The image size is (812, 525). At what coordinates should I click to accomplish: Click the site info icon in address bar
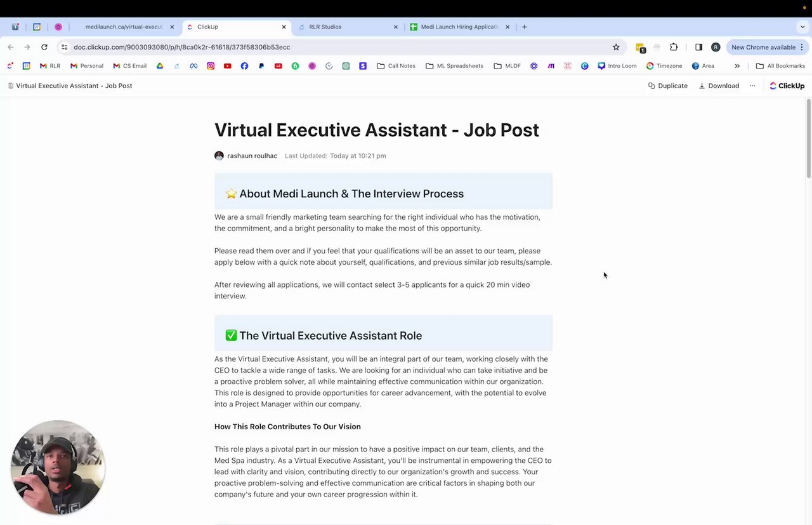pyautogui.click(x=64, y=47)
